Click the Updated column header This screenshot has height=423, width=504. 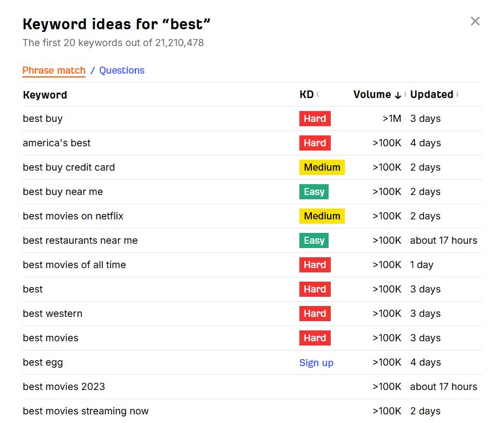click(x=432, y=94)
